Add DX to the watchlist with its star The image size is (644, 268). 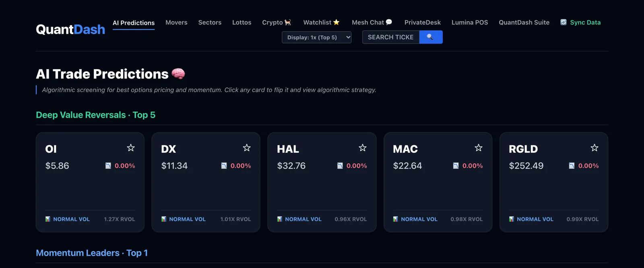point(247,148)
